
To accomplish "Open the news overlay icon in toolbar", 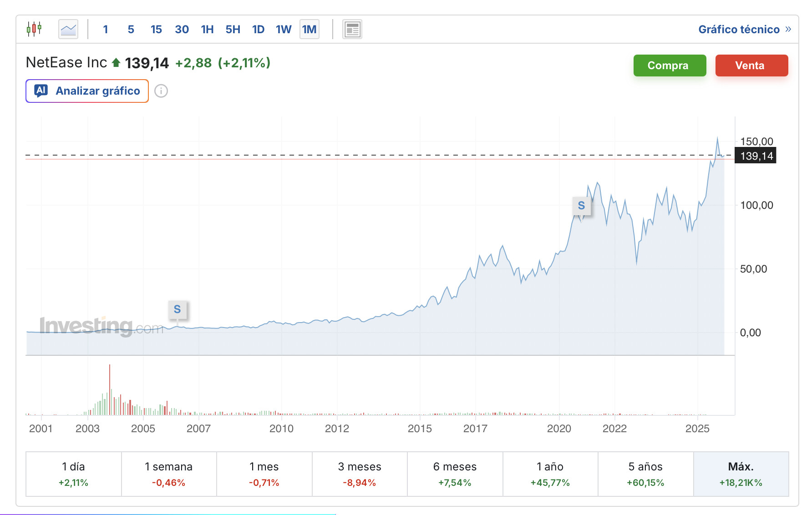I will pos(352,30).
